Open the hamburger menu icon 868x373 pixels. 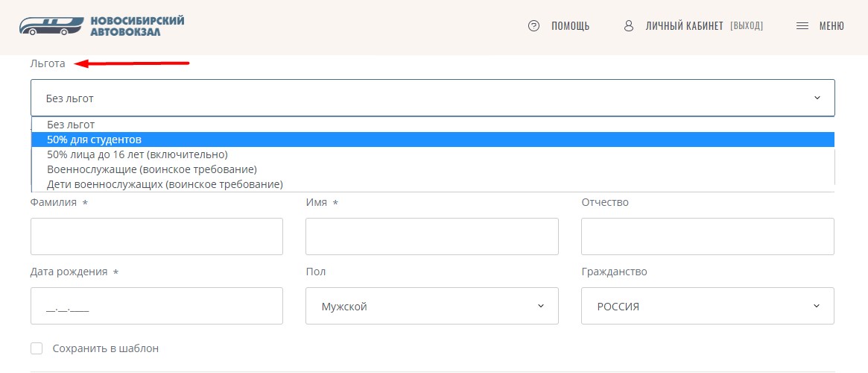[x=802, y=26]
